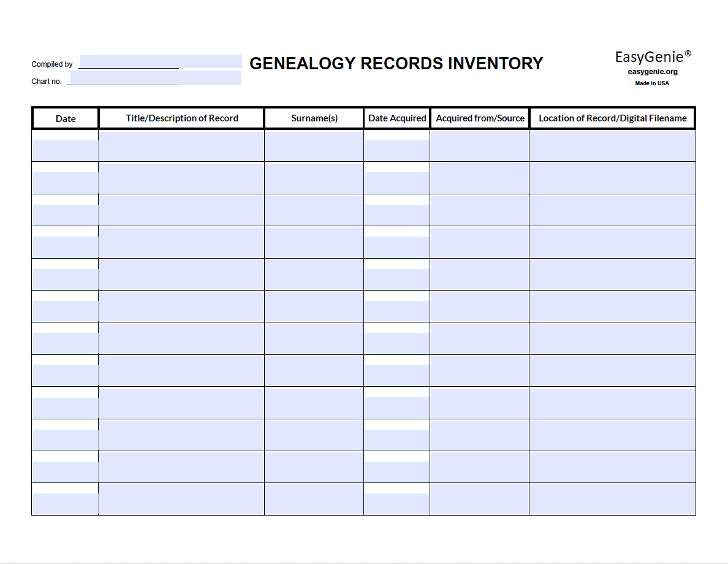This screenshot has height=564, width=728.
Task: Select the Date Acquired column header
Action: click(x=396, y=118)
